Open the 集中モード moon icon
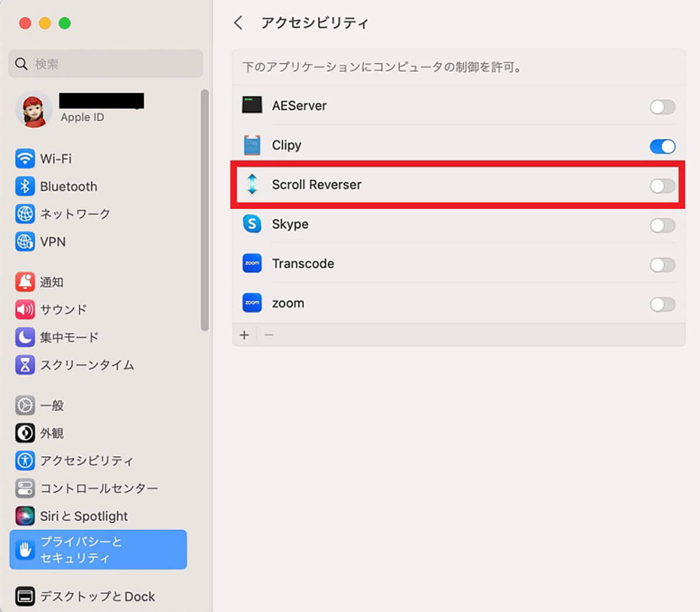Viewport: 700px width, 612px height. click(x=25, y=337)
